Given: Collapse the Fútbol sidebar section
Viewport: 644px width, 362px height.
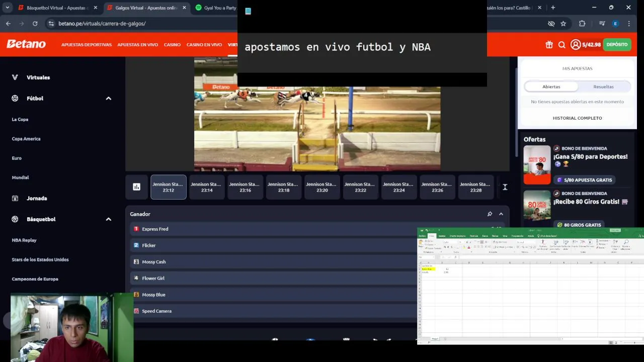Looking at the screenshot, I should tap(108, 99).
